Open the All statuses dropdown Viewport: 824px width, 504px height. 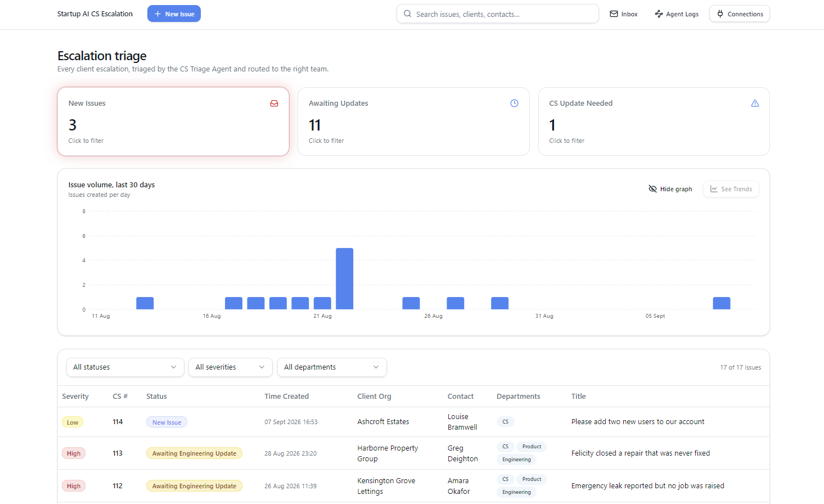point(125,367)
